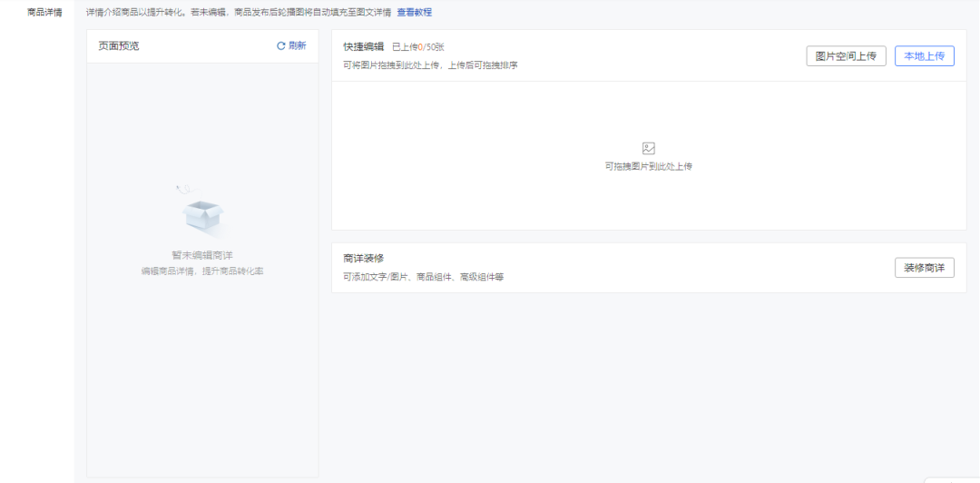Click the 商详装修 heading
The height and width of the screenshot is (483, 980).
point(363,258)
